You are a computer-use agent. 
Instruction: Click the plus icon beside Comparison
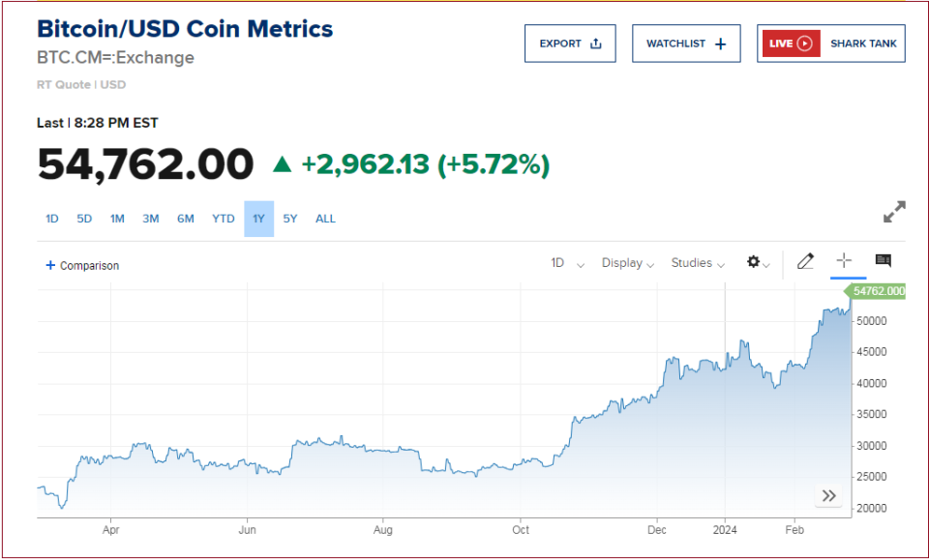pos(50,265)
